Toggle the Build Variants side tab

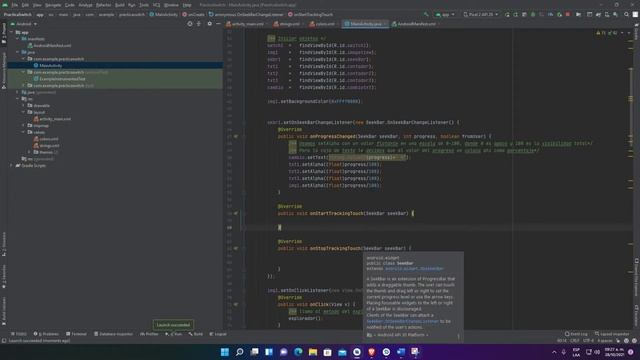[4, 310]
